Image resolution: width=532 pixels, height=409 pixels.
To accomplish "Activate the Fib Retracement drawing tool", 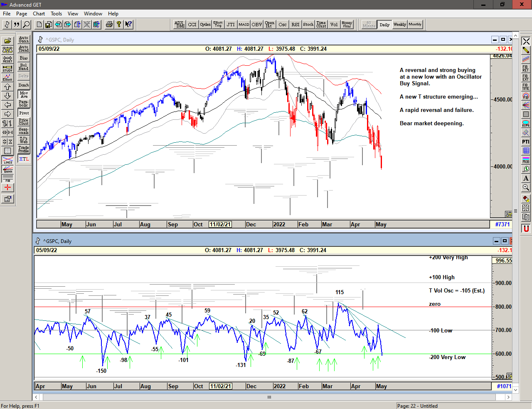I will point(526,69).
